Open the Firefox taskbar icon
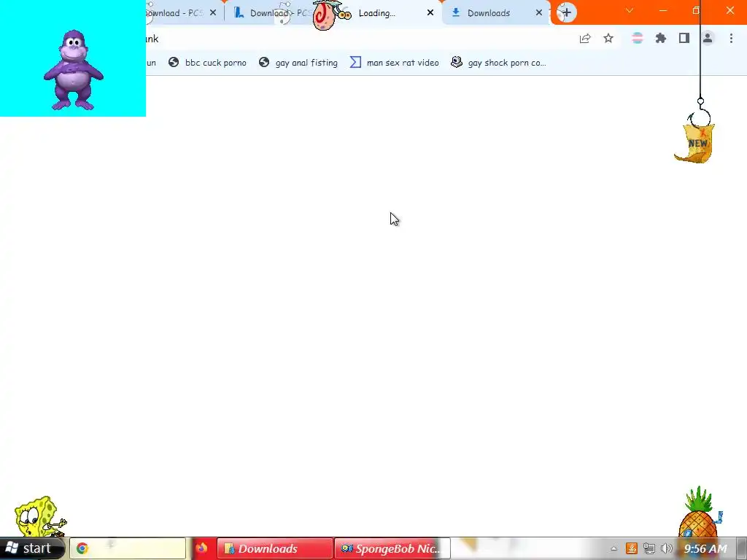Image resolution: width=747 pixels, height=560 pixels. 201,548
